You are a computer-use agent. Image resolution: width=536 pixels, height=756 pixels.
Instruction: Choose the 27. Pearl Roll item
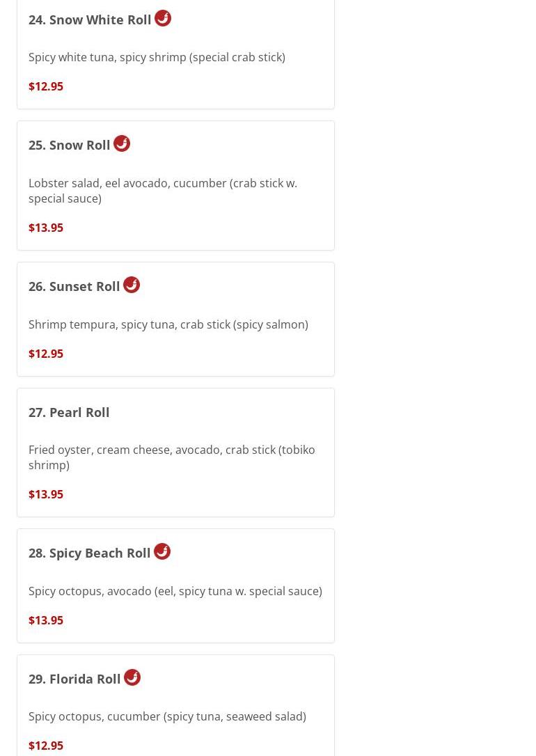pyautogui.click(x=69, y=412)
